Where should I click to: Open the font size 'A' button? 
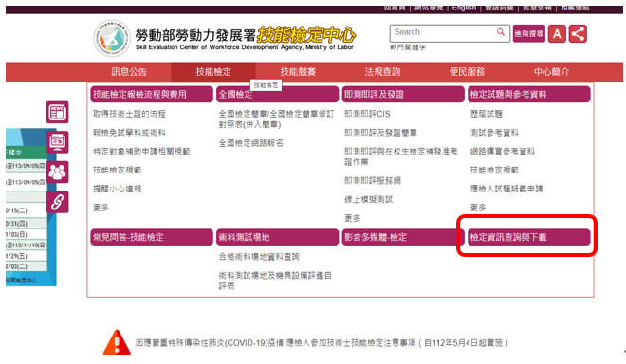pyautogui.click(x=557, y=34)
